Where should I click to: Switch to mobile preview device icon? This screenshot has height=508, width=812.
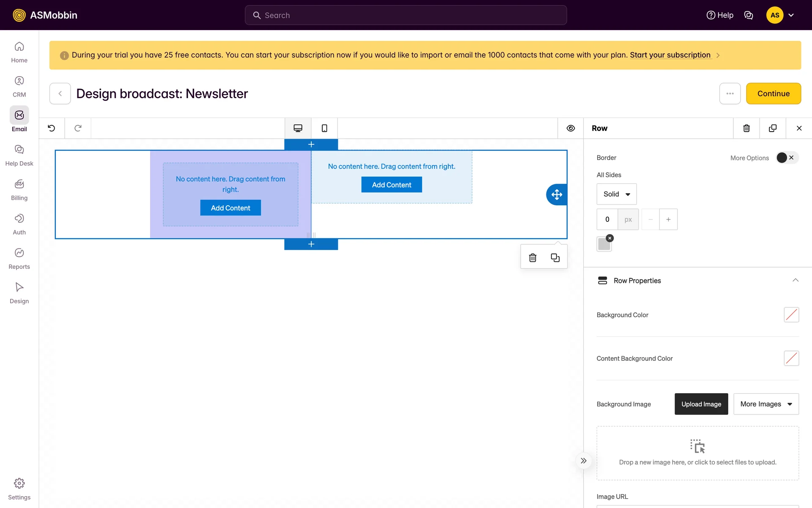point(324,128)
